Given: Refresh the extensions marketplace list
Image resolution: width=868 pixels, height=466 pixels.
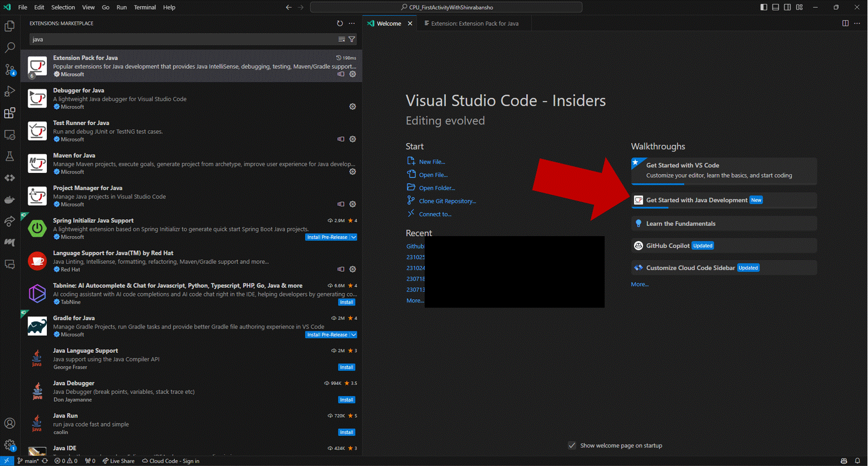Looking at the screenshot, I should coord(340,24).
